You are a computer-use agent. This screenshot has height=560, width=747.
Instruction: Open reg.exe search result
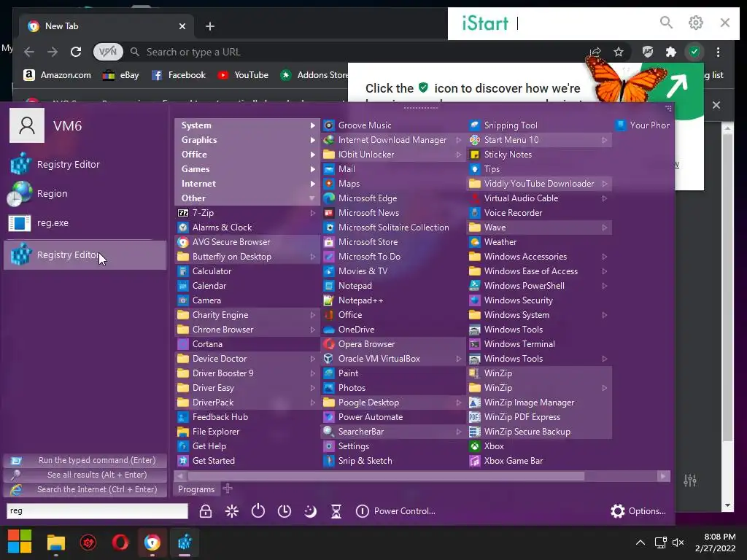point(85,223)
